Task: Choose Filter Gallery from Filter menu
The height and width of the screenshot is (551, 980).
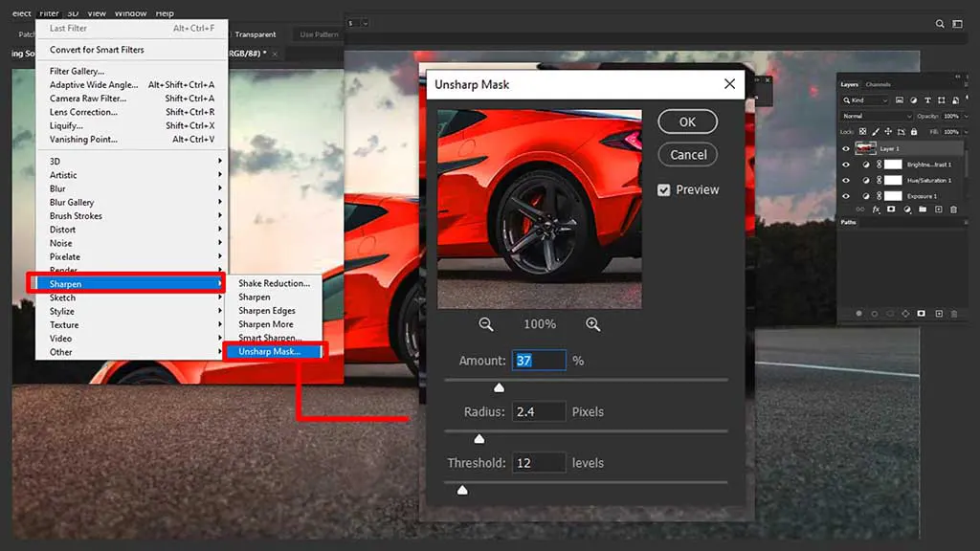Action: click(x=132, y=71)
